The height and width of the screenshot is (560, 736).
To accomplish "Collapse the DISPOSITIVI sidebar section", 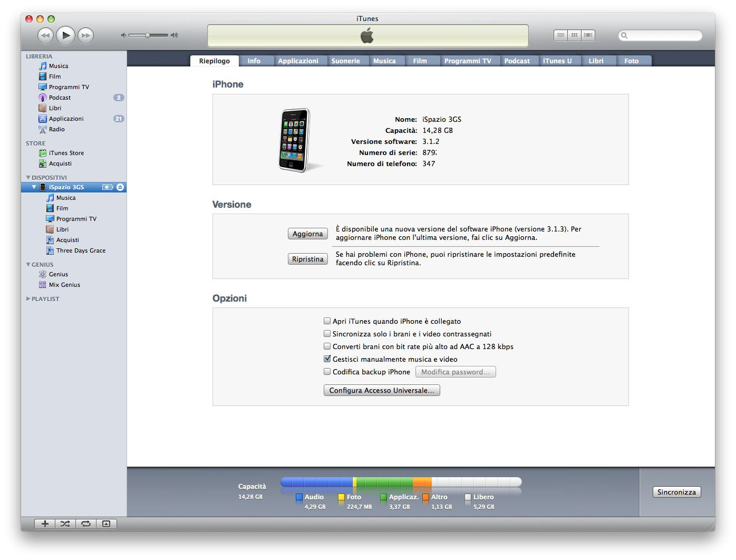I will click(x=28, y=178).
